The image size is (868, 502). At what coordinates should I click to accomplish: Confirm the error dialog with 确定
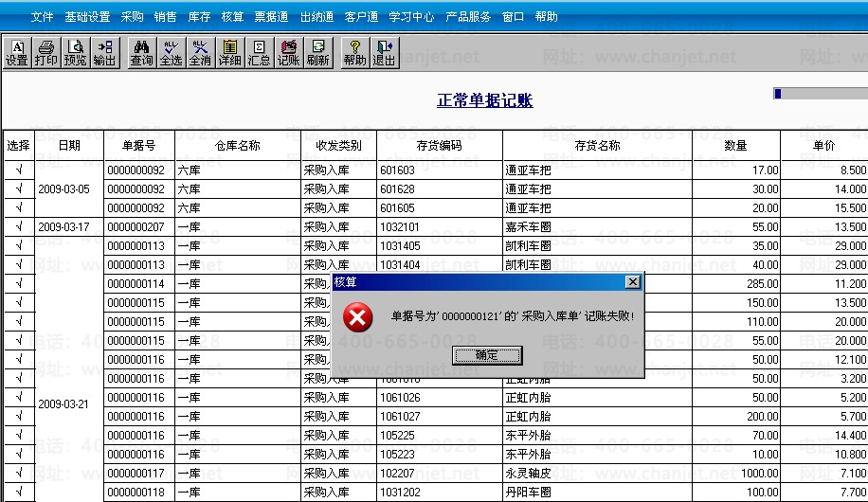click(x=487, y=355)
